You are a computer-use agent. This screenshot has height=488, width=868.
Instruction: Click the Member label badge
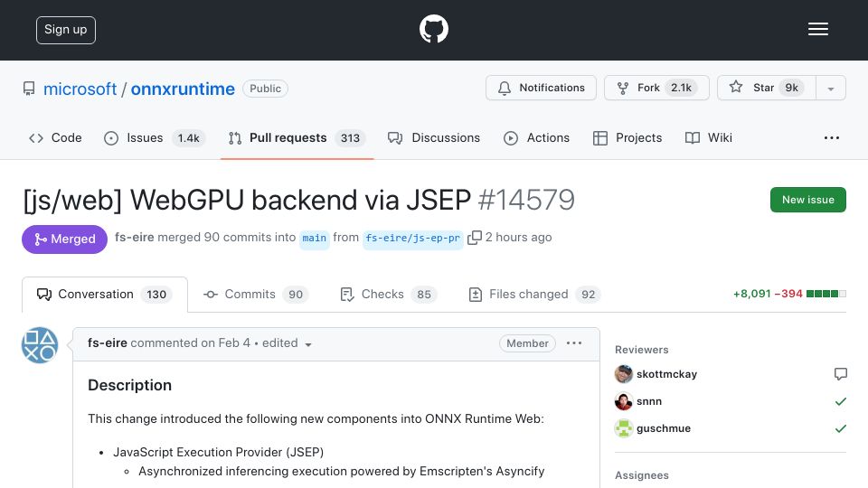point(527,343)
